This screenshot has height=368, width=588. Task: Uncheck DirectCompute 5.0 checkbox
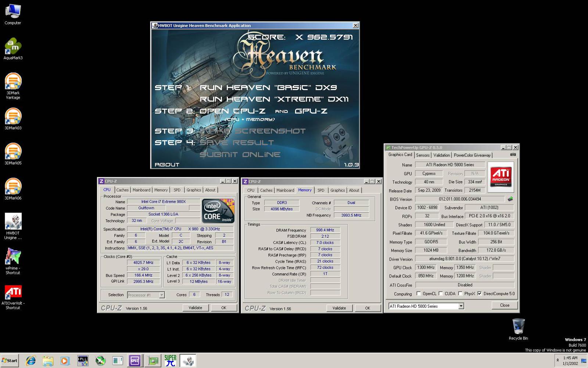(x=479, y=294)
